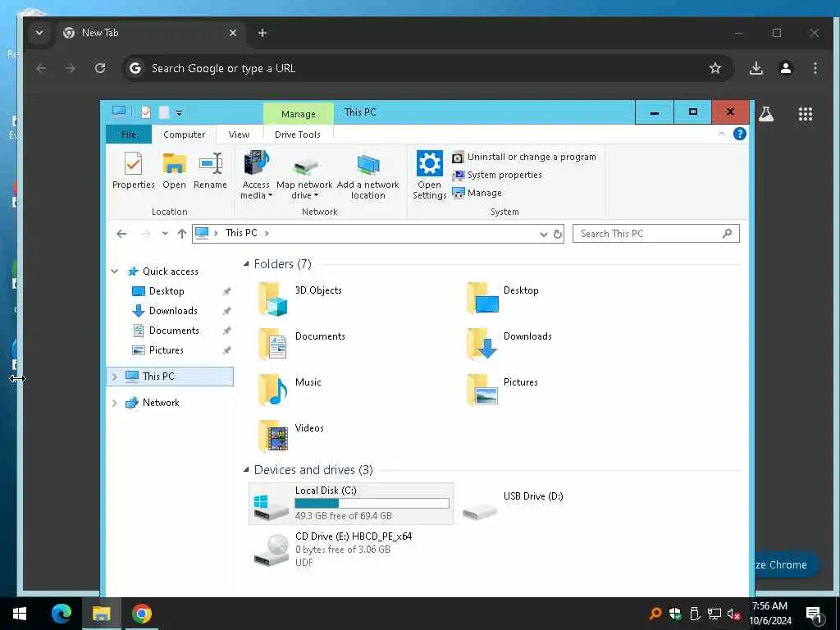Expand the This PC tree node
840x630 pixels.
pos(114,377)
